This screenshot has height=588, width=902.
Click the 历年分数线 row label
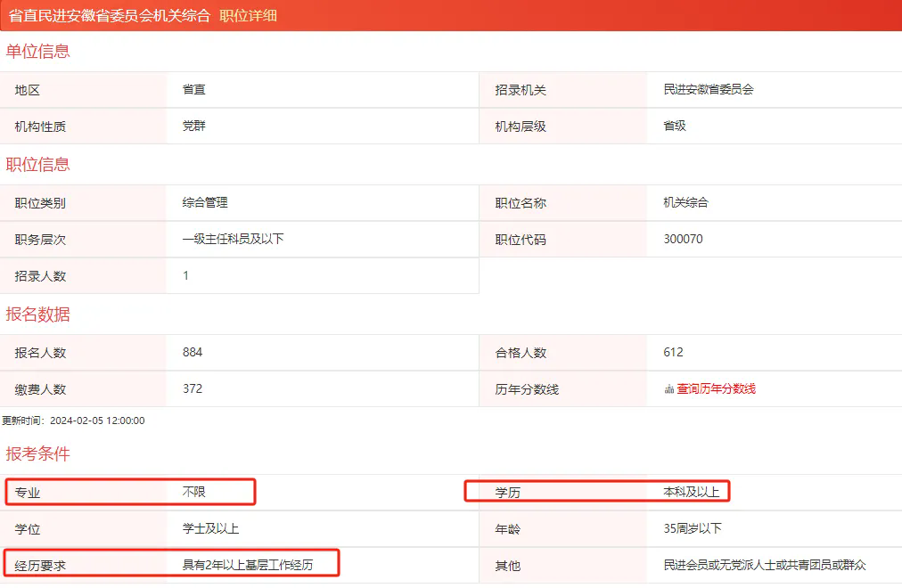pos(527,389)
